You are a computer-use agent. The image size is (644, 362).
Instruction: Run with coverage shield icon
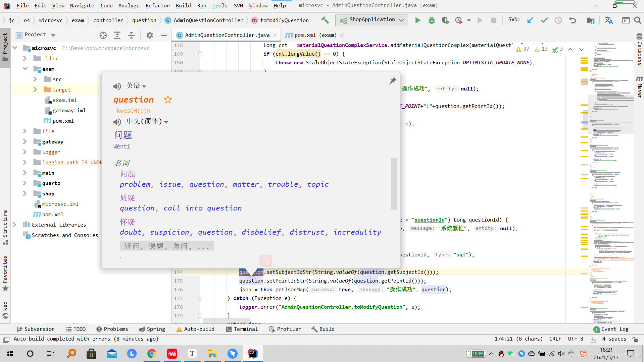point(445,20)
